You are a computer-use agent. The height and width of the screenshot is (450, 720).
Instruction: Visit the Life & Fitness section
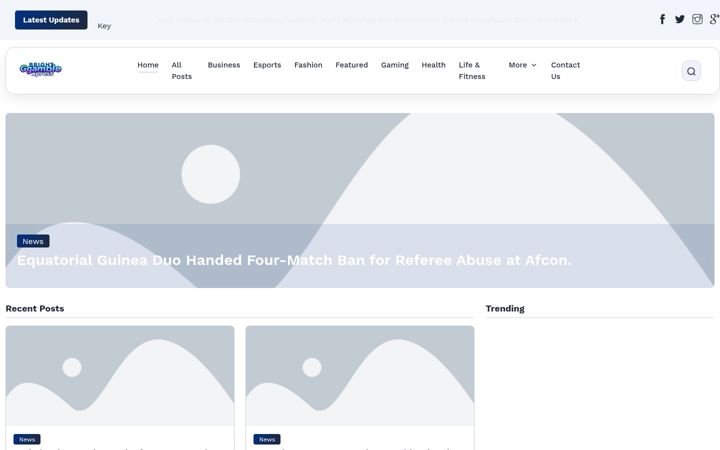point(472,71)
